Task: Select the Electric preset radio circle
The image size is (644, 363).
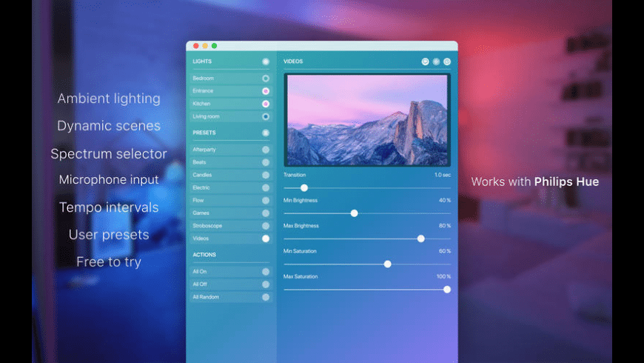Action: [266, 188]
